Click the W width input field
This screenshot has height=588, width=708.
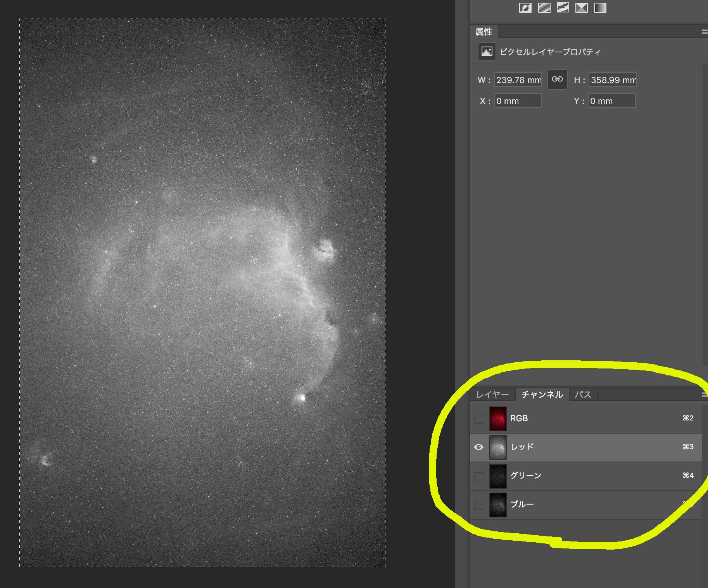tap(518, 80)
